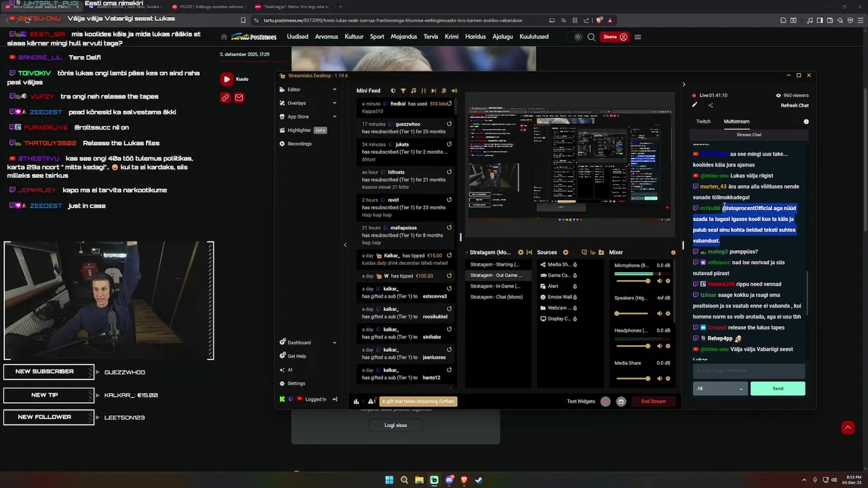Screen dimensions: 868x488
Task: Open the Editor section in Streamlabs sidebar
Action: point(294,89)
